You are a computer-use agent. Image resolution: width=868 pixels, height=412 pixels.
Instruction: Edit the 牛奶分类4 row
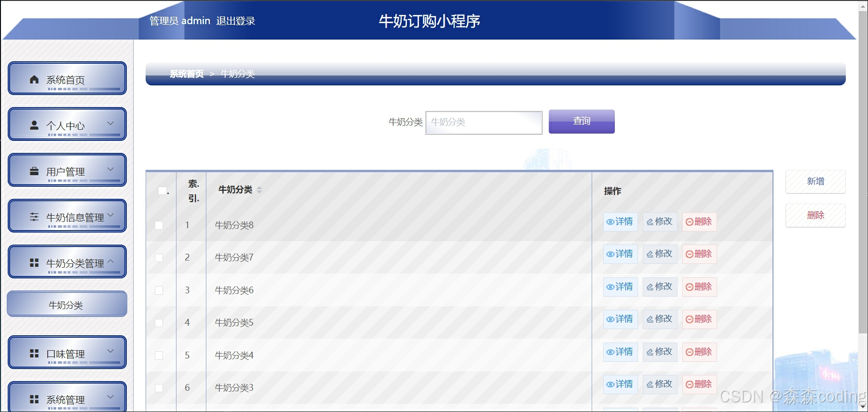coord(660,352)
